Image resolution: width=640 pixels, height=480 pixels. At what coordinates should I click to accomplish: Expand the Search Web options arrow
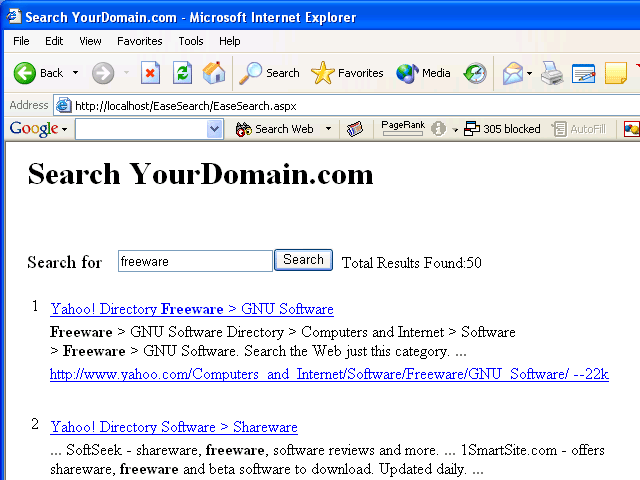[x=328, y=129]
